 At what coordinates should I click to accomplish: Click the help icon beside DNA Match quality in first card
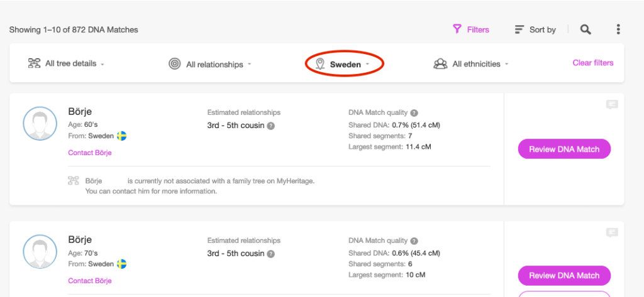(x=414, y=113)
